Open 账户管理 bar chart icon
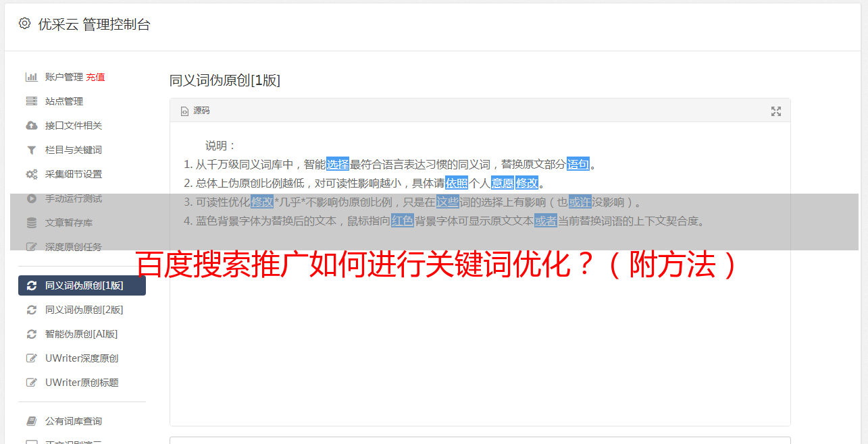Screen dimensions: 868x444 pos(31,77)
